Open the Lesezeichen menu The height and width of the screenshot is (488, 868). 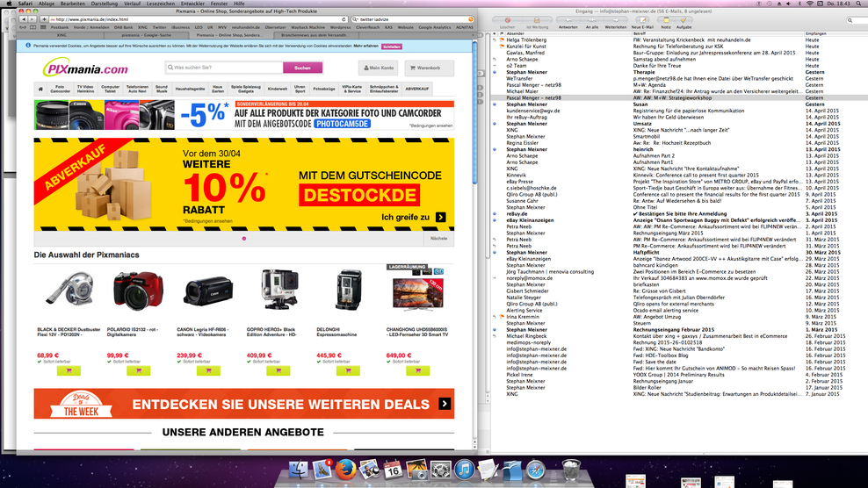point(161,4)
